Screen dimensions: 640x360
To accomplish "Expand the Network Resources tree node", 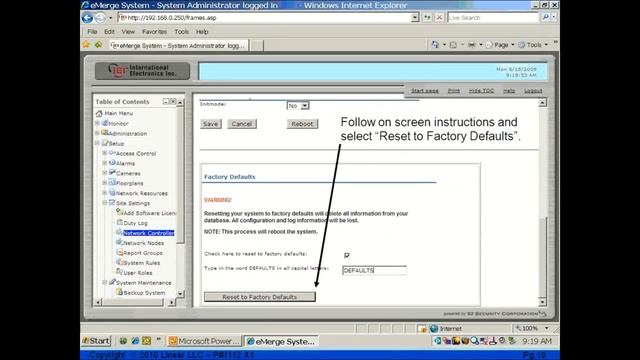I will click(105, 193).
